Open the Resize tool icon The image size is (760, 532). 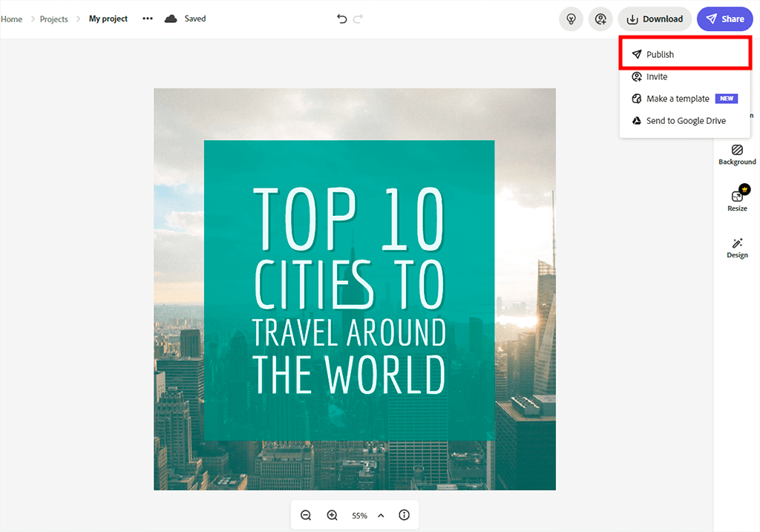pos(737,199)
